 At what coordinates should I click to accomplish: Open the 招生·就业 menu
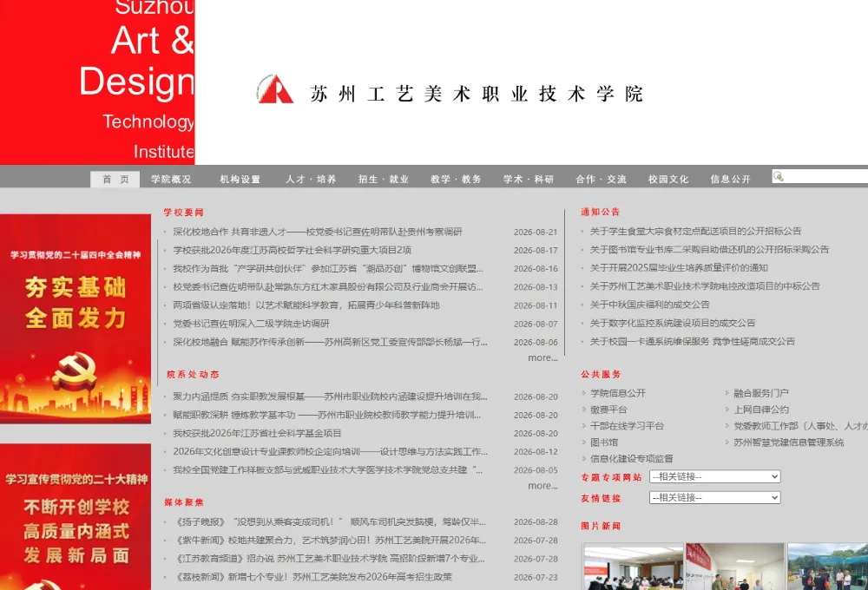[x=383, y=179]
